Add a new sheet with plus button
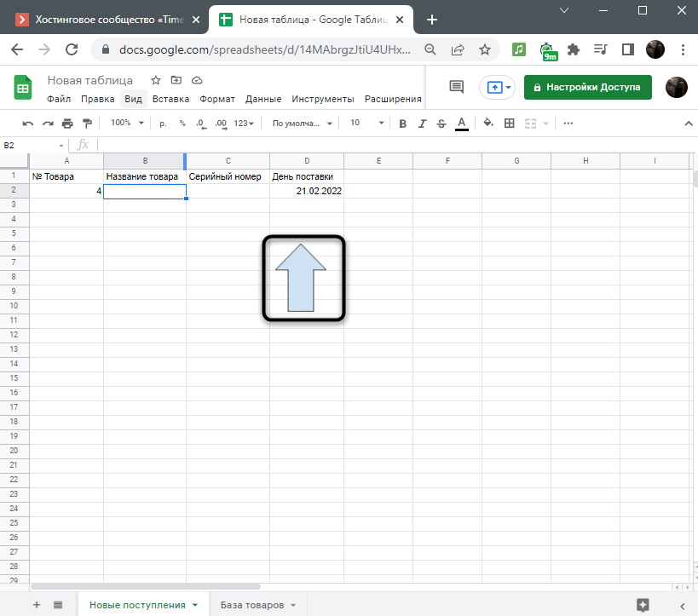 [37, 605]
